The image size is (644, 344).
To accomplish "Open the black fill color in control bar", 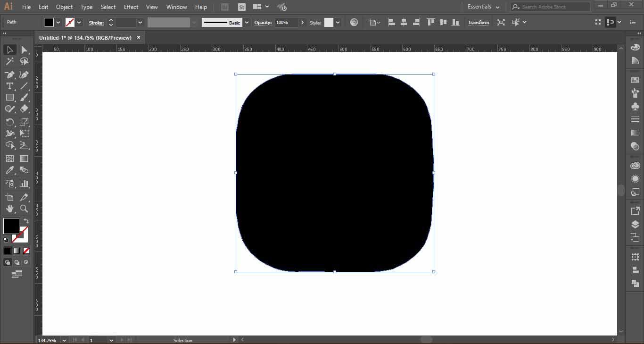I will click(x=49, y=22).
